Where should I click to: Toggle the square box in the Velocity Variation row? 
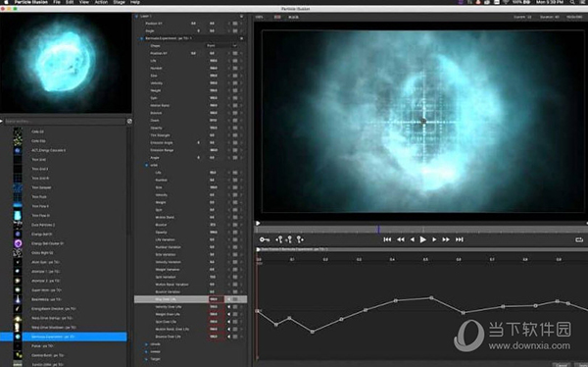point(235,262)
